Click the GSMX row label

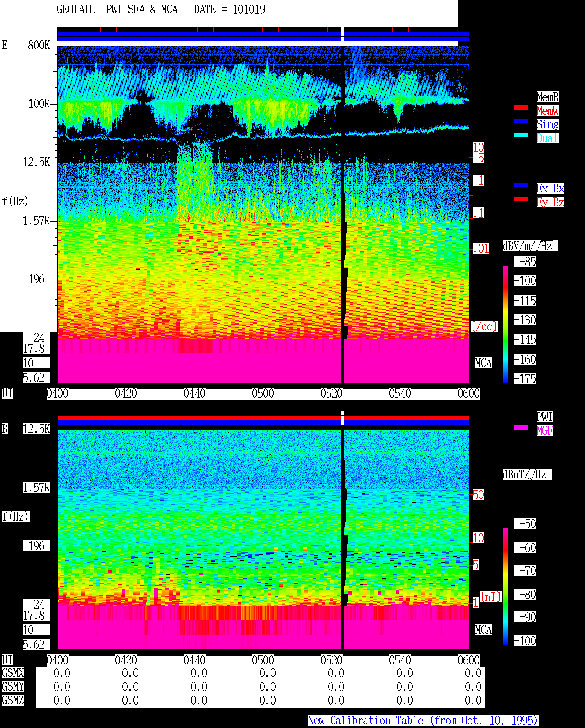13,673
